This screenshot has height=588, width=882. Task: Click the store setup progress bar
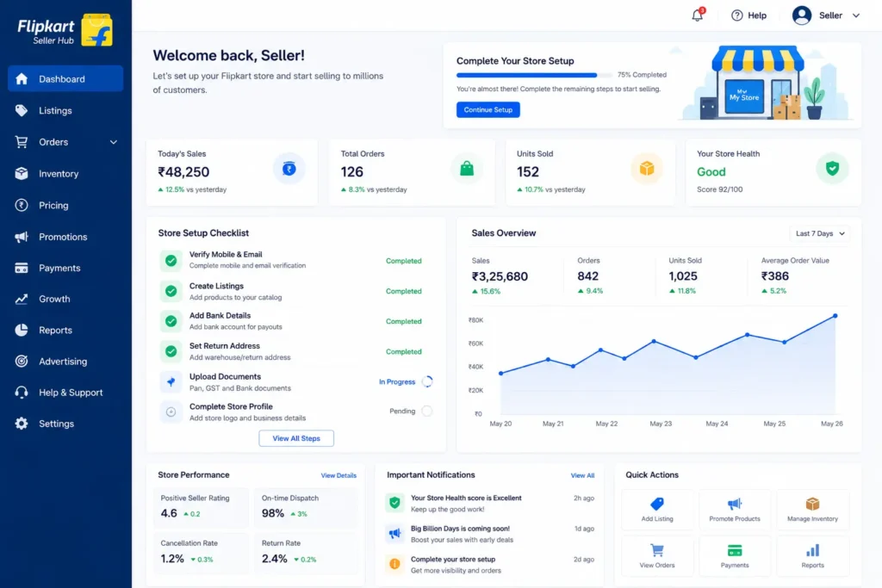534,75
